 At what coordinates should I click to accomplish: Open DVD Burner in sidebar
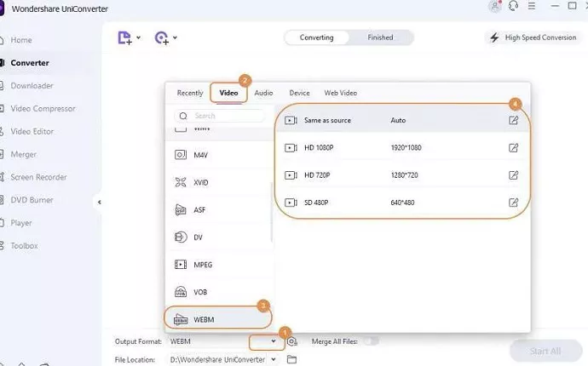pos(32,200)
